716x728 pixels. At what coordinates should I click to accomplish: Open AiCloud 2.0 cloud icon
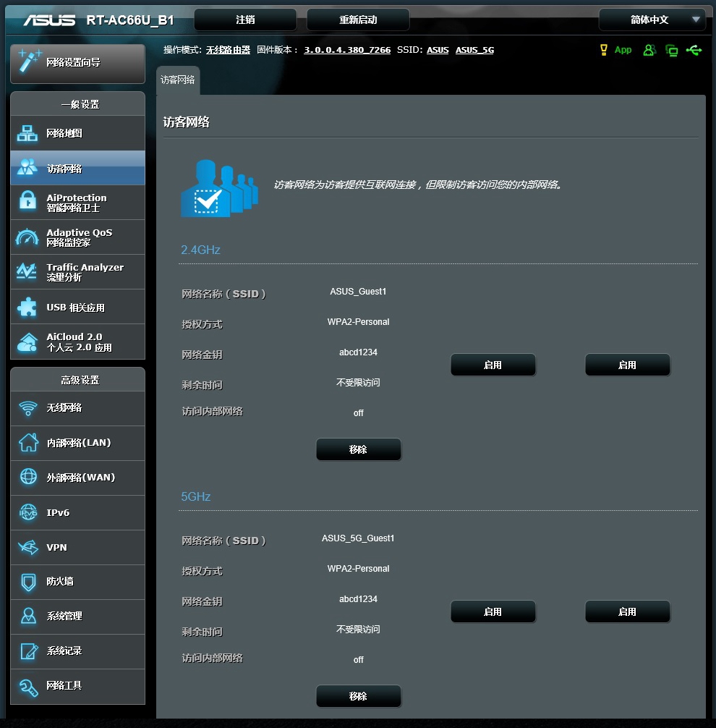[27, 342]
